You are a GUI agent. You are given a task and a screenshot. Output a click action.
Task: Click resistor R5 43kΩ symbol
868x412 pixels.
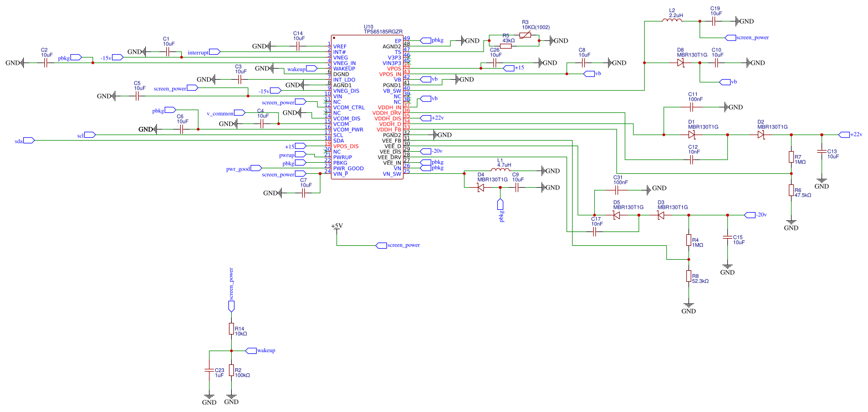coord(505,47)
